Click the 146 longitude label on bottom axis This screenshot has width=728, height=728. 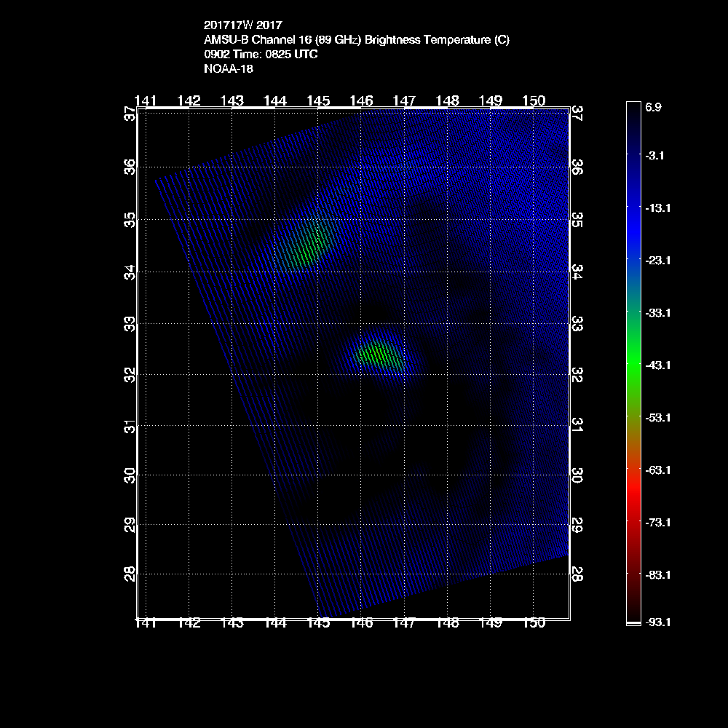coord(361,623)
